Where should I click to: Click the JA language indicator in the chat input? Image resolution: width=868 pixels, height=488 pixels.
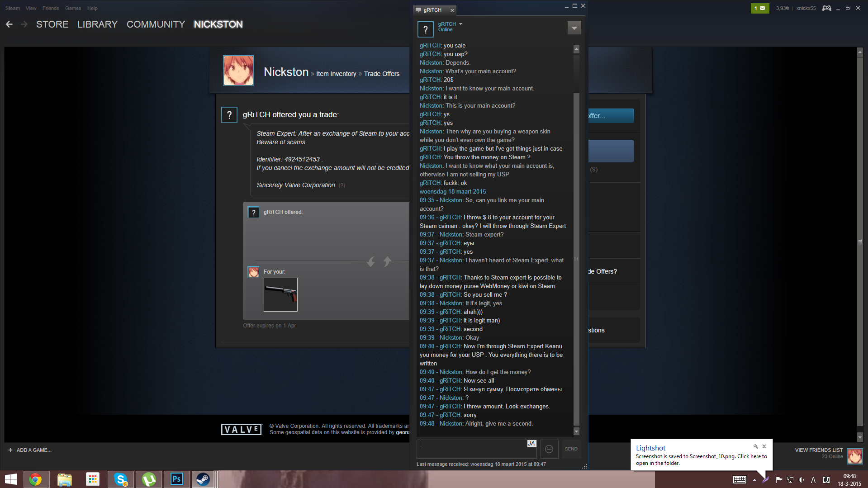point(531,444)
